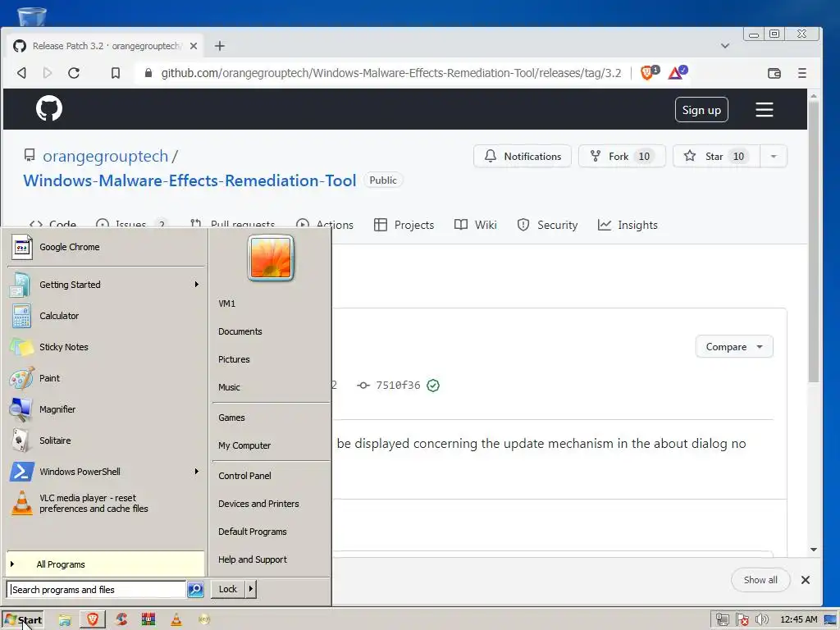Click the volume speaker tray icon
The image size is (840, 630).
coord(762,620)
